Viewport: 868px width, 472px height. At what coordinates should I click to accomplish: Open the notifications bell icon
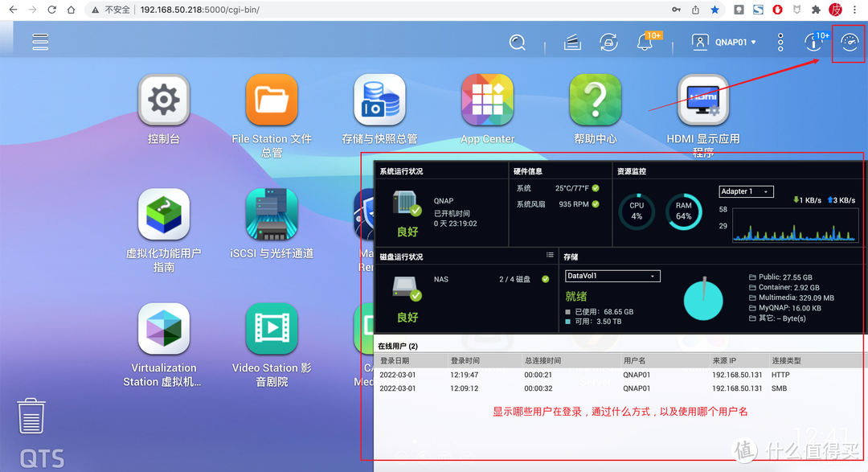645,42
